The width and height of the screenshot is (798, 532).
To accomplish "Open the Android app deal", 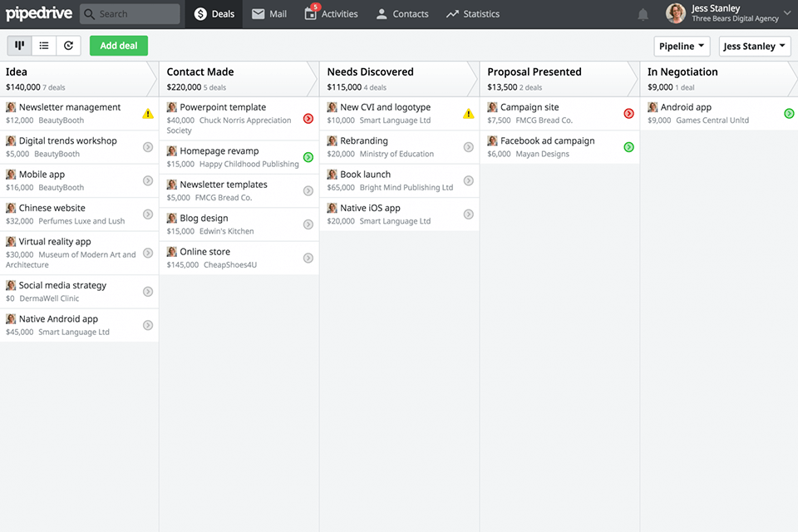I will (686, 107).
